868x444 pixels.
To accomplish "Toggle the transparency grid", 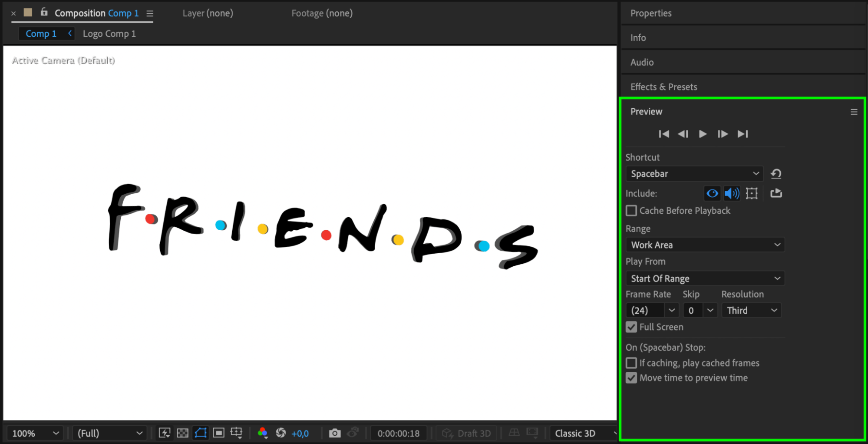I will 183,433.
